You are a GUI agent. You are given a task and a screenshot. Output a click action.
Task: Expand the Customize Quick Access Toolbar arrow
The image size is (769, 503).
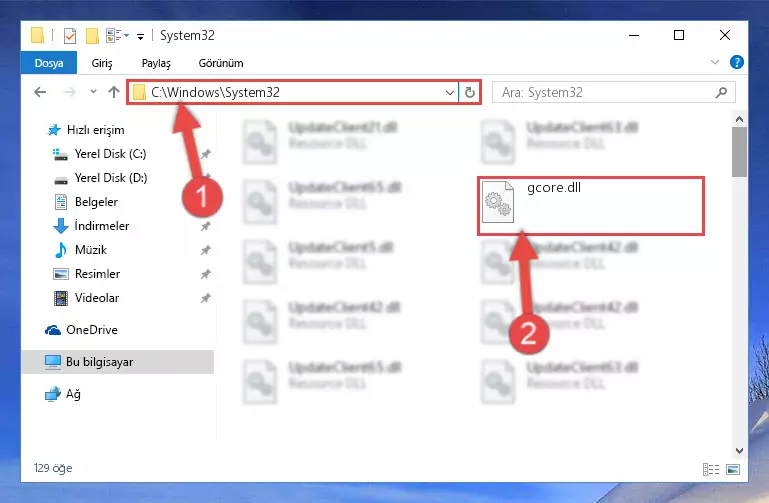[140, 36]
